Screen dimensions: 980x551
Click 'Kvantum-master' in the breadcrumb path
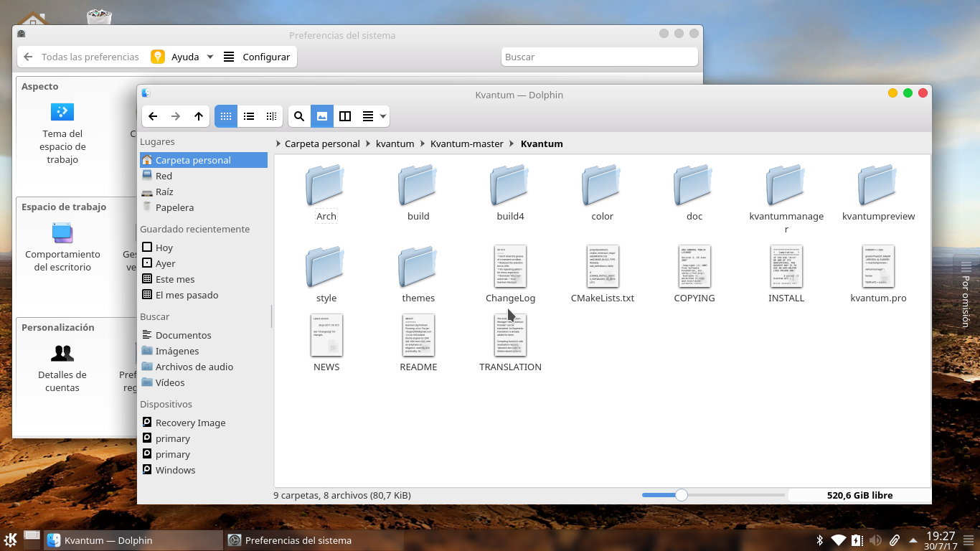click(x=467, y=143)
